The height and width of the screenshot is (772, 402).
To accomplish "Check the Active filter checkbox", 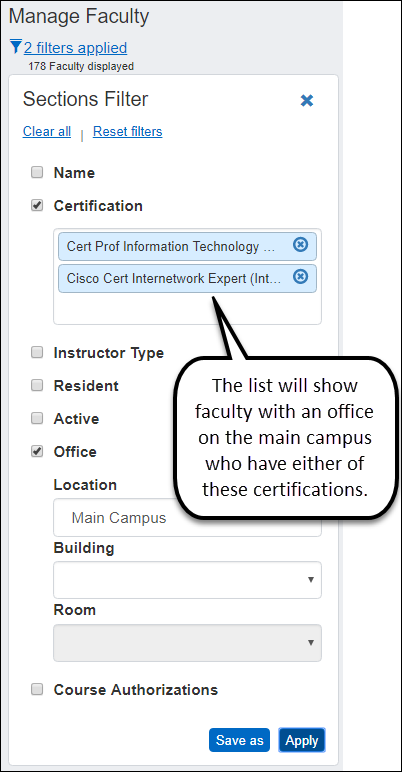I will 37,418.
